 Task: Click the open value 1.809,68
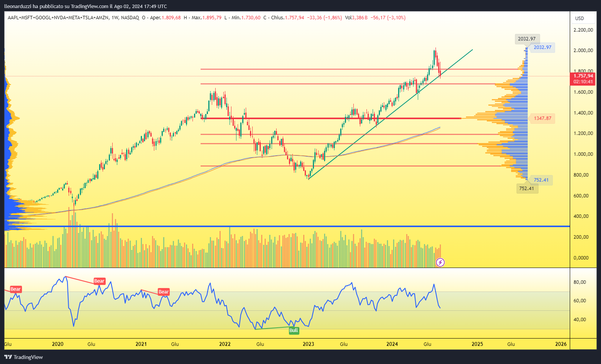(x=171, y=18)
